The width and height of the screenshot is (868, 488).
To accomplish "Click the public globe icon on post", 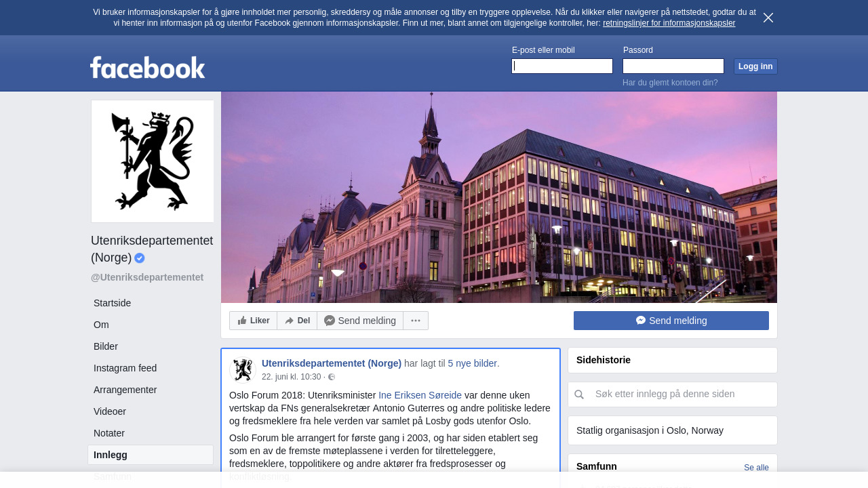I will tap(332, 377).
